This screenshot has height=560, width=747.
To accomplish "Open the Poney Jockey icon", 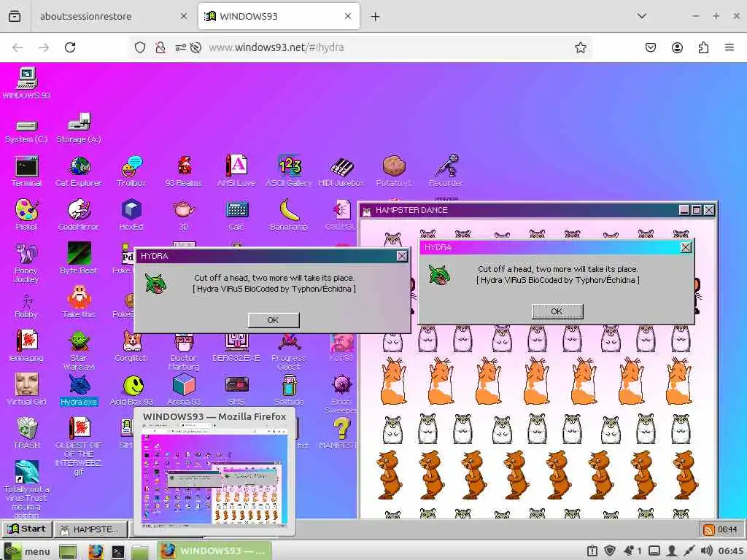I will [27, 262].
